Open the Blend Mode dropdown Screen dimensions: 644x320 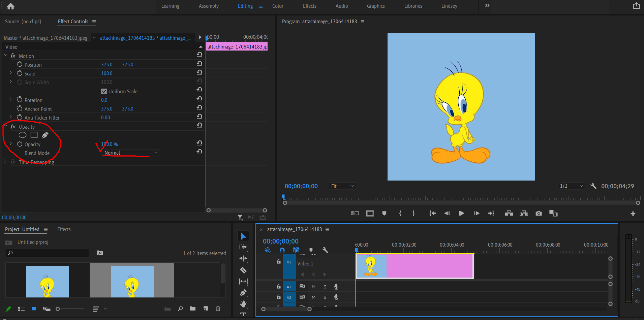(x=130, y=153)
